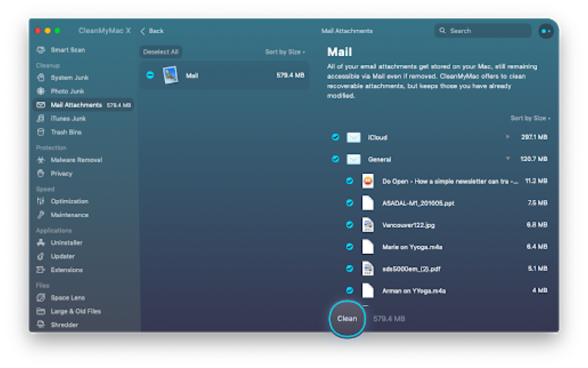Click the Large & Old Files folder icon
Image resolution: width=588 pixels, height=368 pixels.
[x=41, y=311]
